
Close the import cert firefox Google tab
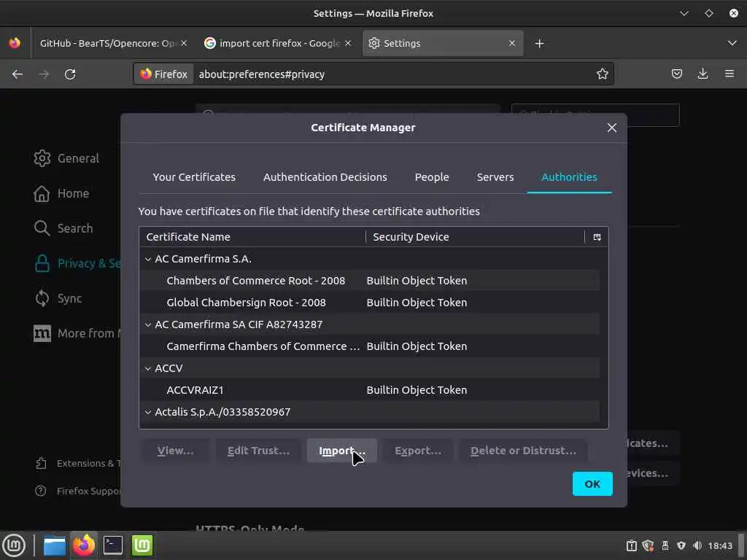[348, 43]
